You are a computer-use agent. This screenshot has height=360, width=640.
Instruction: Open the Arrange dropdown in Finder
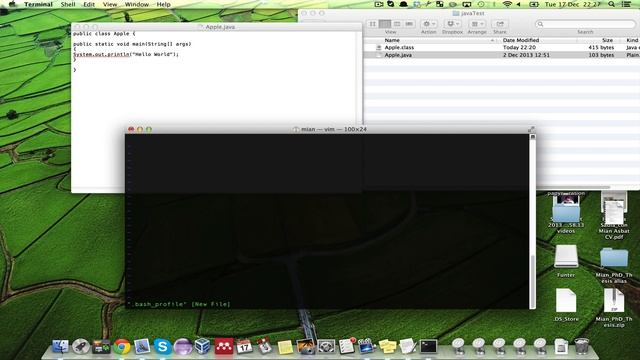[477, 24]
